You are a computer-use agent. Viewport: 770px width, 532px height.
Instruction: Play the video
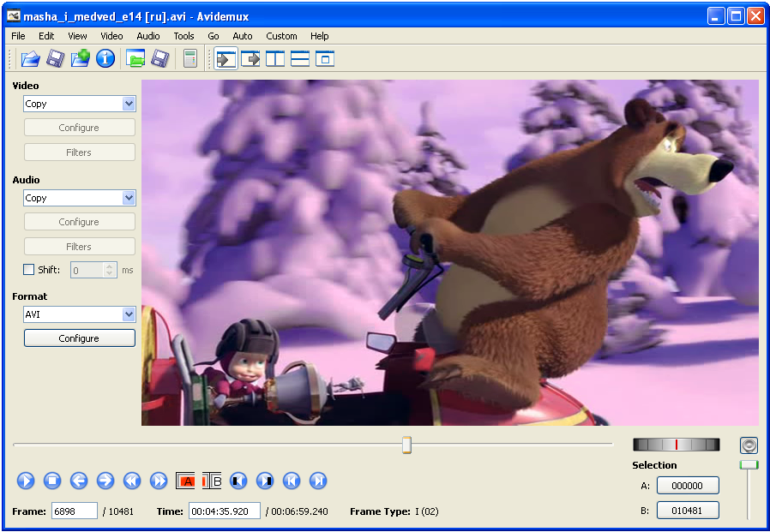(x=26, y=481)
